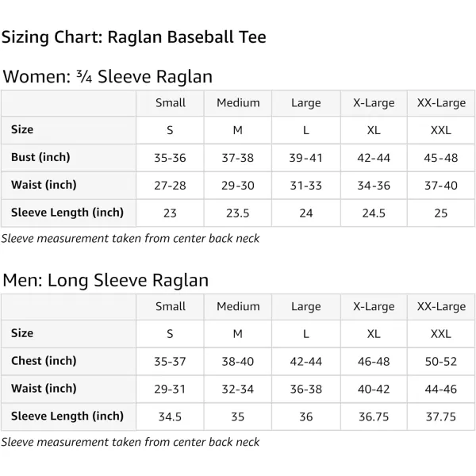Viewport: 476px width, 476px height.
Task: Select the men's sleeve length value 36.75
Action: coord(374,417)
